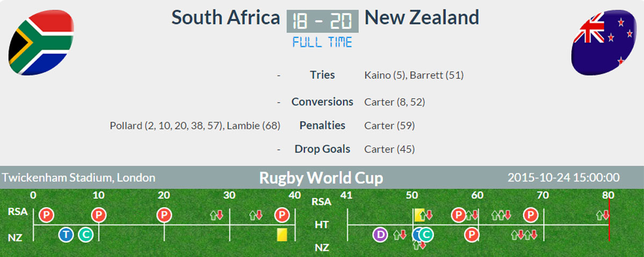Select the teal first-half conversion (C) marker
Viewport: 644px width, 257px height.
85,234
